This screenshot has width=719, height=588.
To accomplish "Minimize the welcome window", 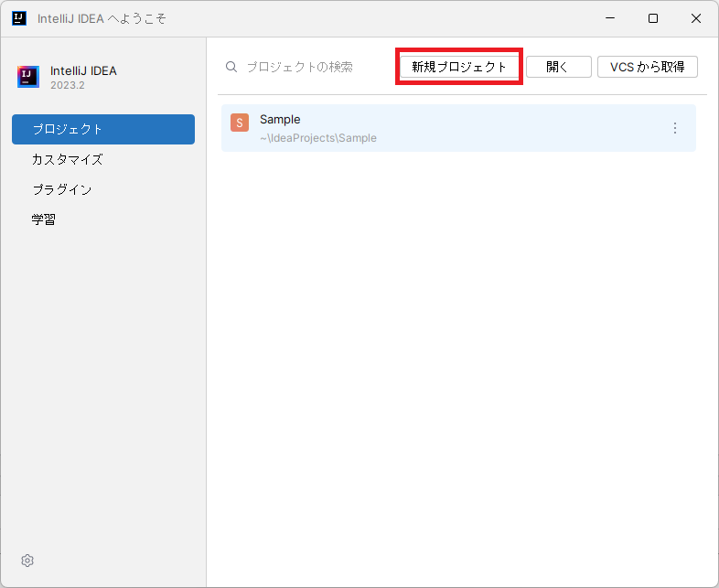I will (610, 18).
